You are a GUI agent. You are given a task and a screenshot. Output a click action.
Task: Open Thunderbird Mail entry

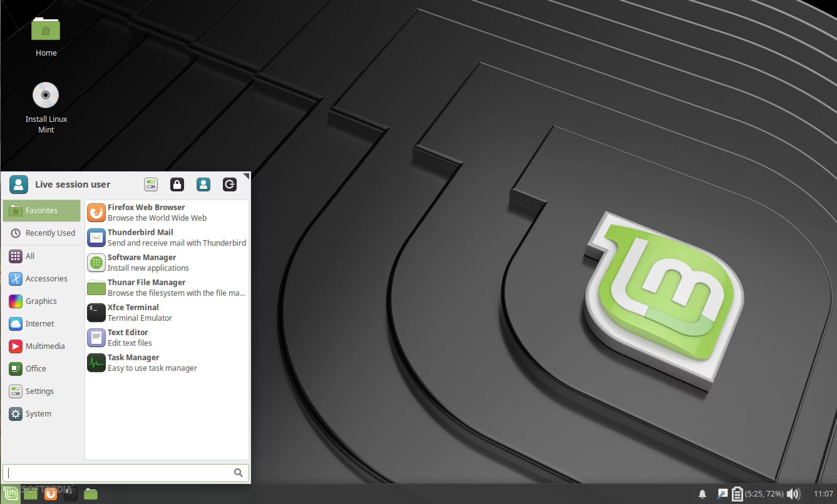[x=167, y=238]
